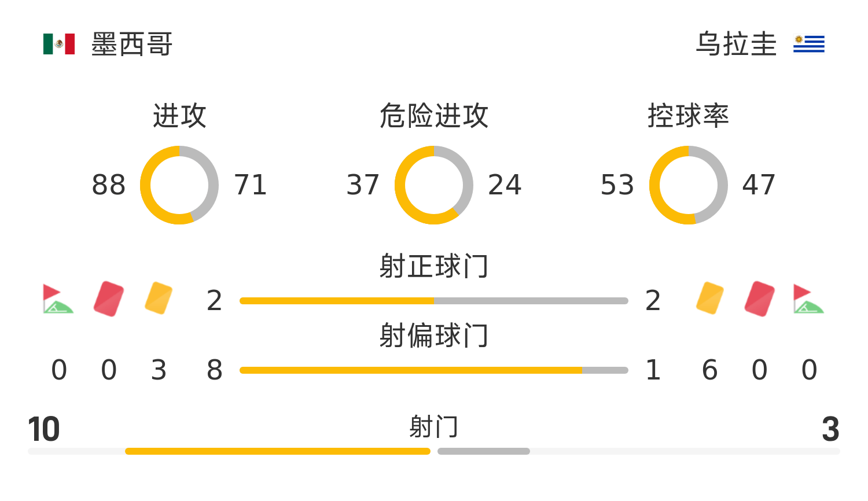Click Mexico's red card icon

pos(109,299)
